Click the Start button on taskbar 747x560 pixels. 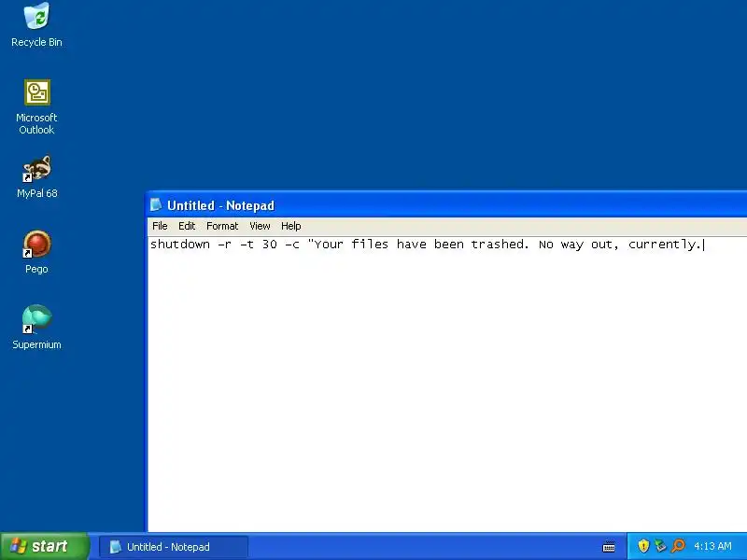(44, 546)
